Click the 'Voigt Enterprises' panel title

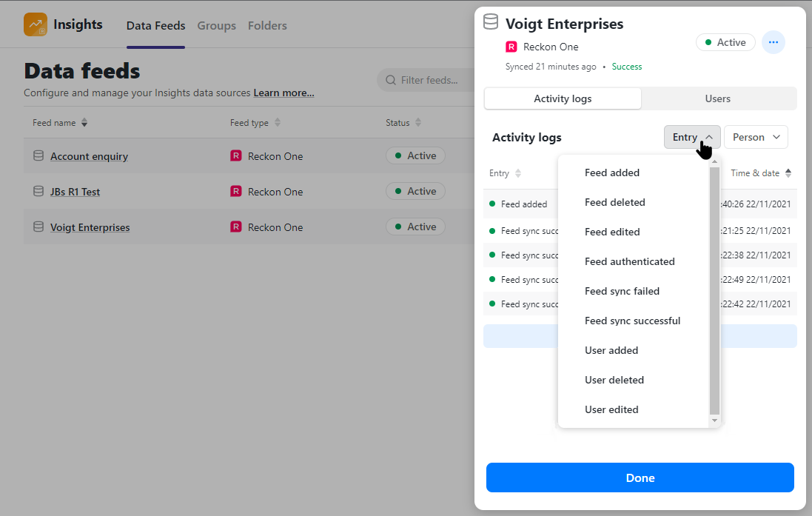point(565,24)
